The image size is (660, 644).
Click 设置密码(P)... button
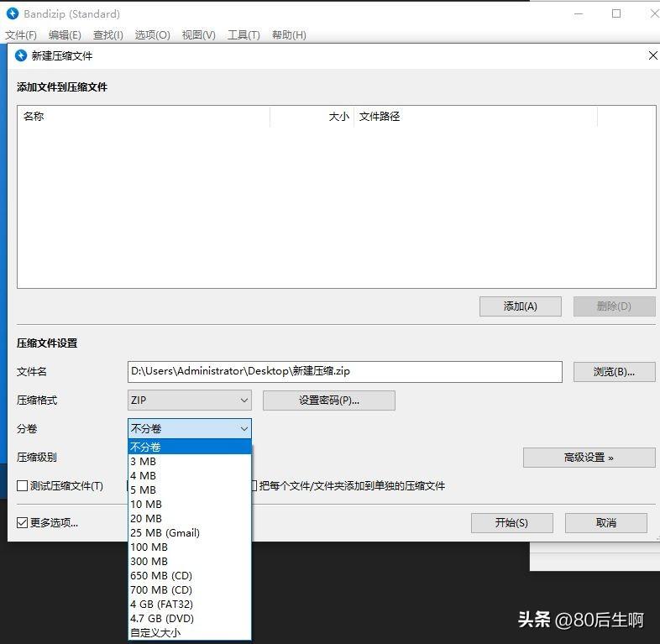[x=329, y=401]
